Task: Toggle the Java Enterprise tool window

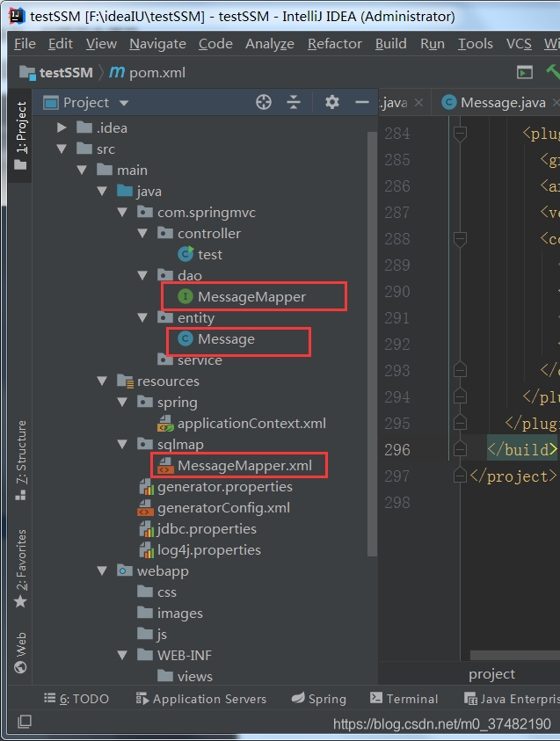Action: point(512,699)
